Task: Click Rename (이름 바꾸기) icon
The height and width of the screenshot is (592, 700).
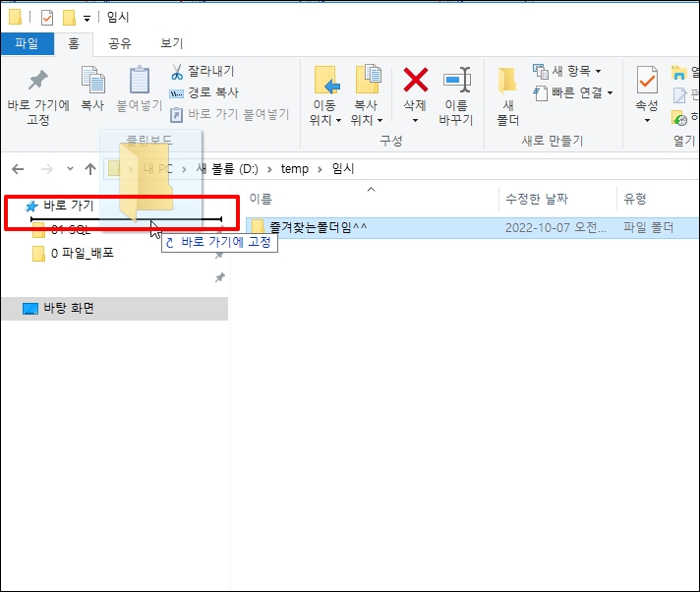Action: [x=456, y=80]
